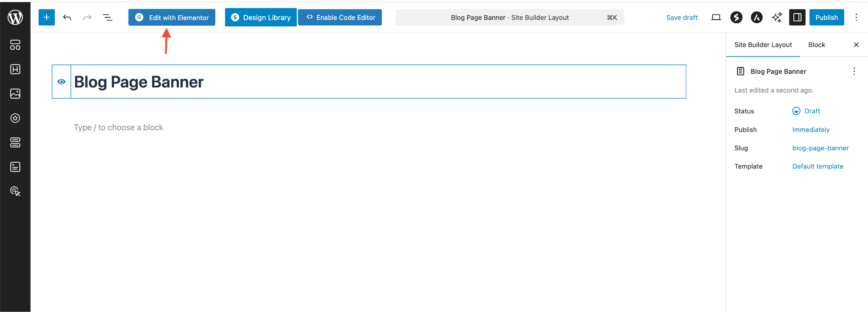
Task: Toggle the settings sidebar panel button
Action: (797, 17)
